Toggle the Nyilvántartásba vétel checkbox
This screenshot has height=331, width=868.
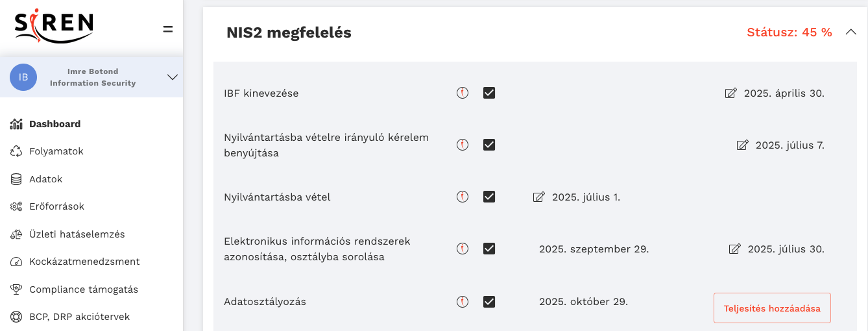(489, 197)
